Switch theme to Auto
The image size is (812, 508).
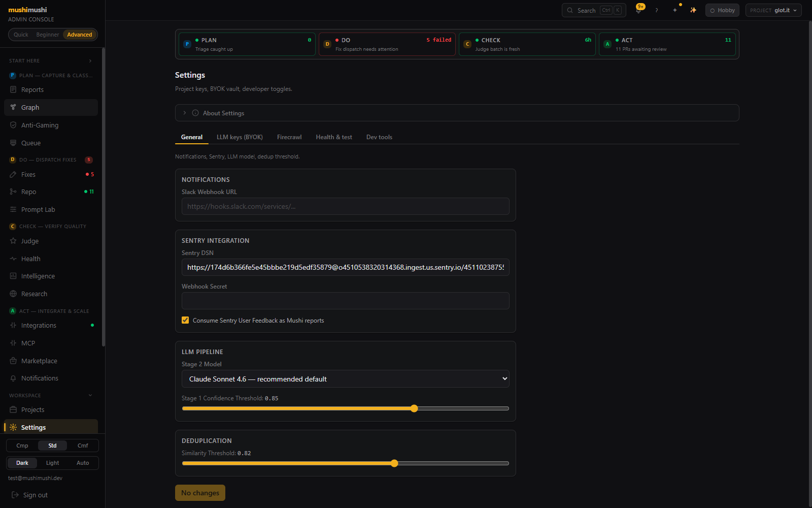83,463
